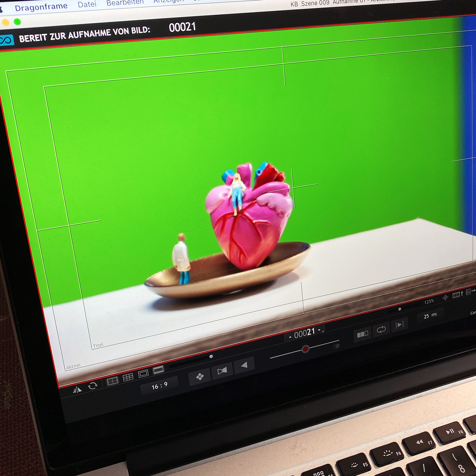Click the crosshair center-view icon
Image resolution: width=476 pixels, height=476 pixels.
[x=445, y=297]
